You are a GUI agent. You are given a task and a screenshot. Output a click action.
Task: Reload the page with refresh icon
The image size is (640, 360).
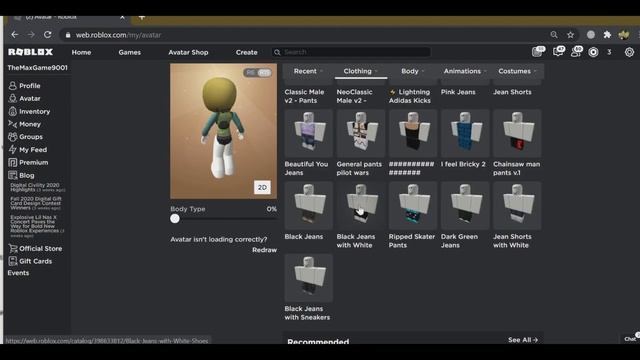pos(48,35)
